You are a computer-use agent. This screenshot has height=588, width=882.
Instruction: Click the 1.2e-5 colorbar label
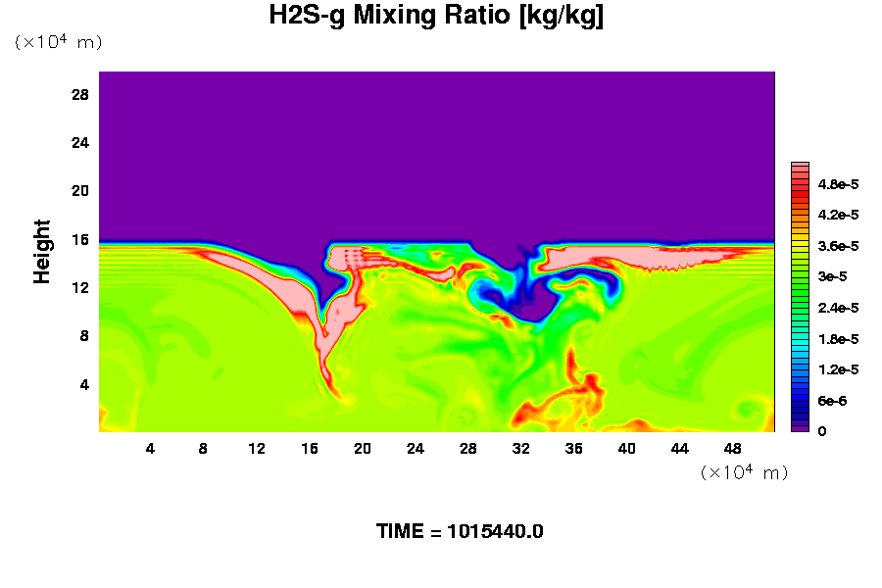(x=839, y=369)
